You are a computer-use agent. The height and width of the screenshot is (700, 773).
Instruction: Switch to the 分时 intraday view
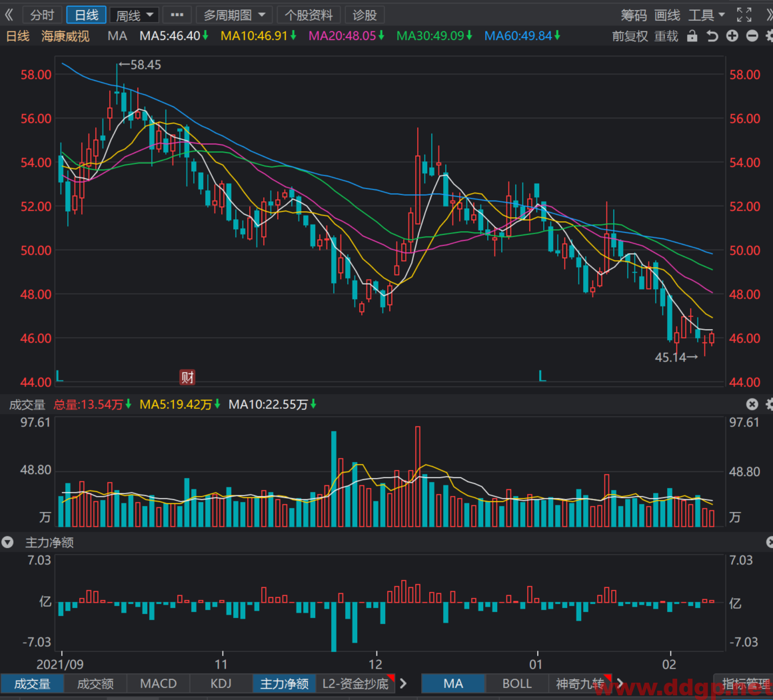42,15
